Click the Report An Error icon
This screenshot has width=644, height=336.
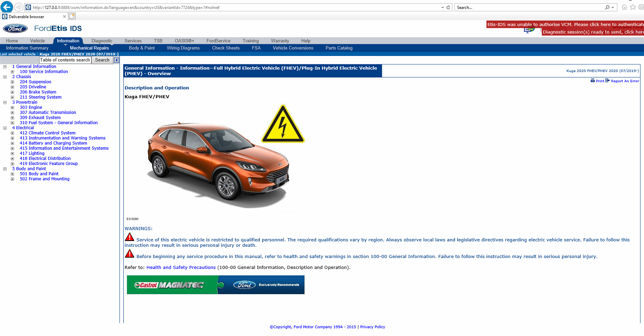click(607, 81)
